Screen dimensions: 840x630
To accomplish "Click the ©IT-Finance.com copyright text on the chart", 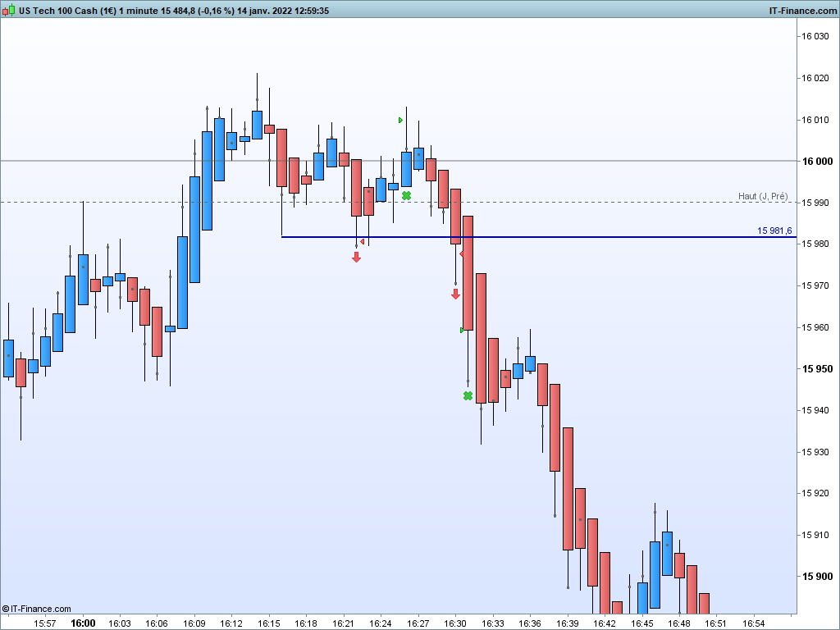I will coord(36,609).
